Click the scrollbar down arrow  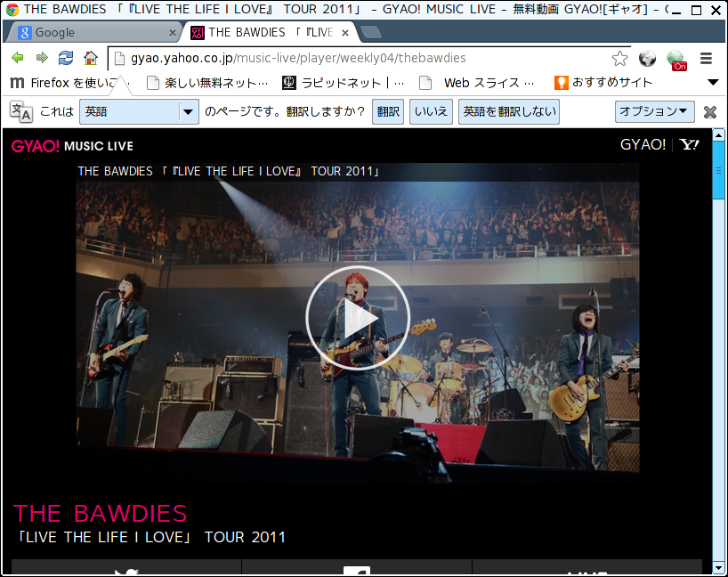pos(719,567)
